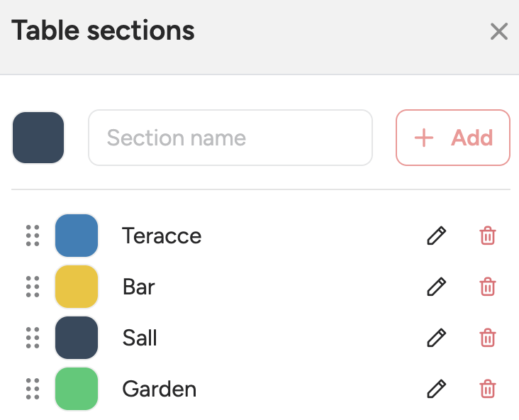Image resolution: width=519 pixels, height=420 pixels.
Task: Edit the Sall section name
Action: [437, 338]
